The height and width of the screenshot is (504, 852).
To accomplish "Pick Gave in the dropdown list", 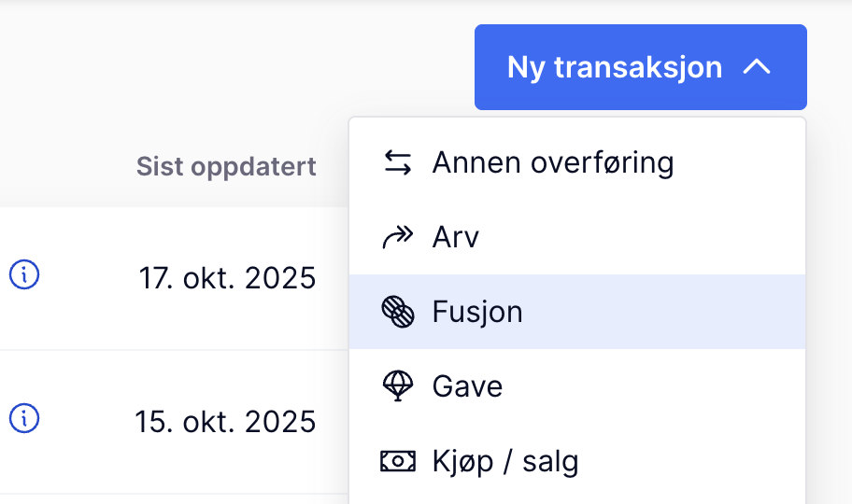I will pos(467,386).
